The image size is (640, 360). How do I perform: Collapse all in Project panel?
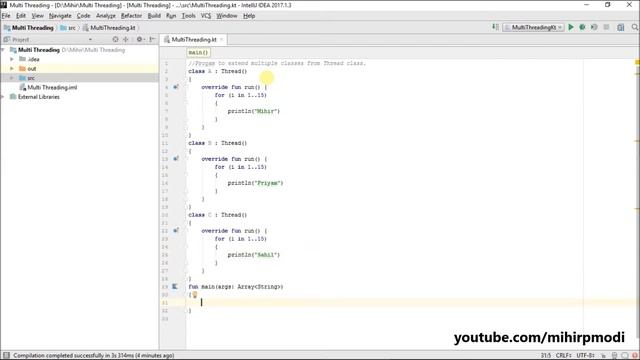tap(126, 40)
